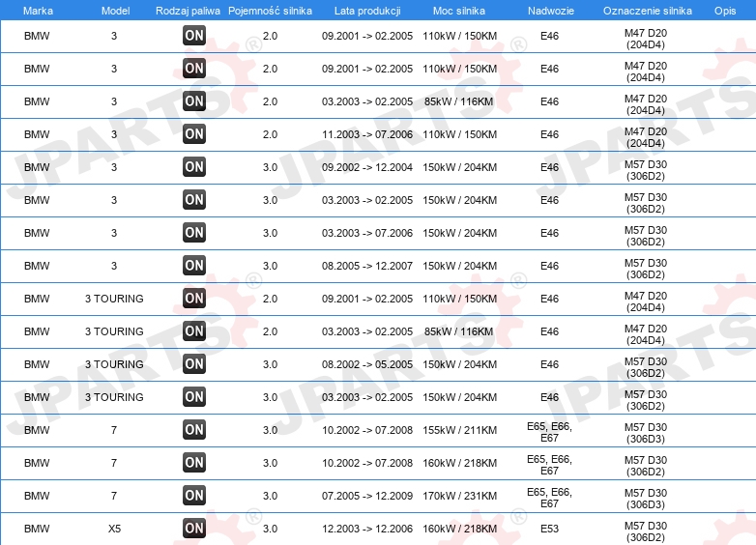Click ON icon in non-Touring model 3 85kW / 116KM row
This screenshot has width=756, height=545.
pyautogui.click(x=194, y=101)
